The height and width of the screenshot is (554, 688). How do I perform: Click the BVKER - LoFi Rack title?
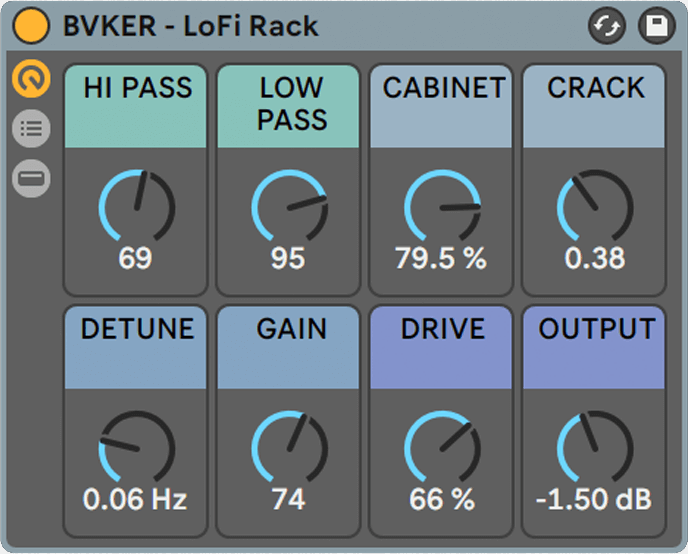[x=190, y=26]
